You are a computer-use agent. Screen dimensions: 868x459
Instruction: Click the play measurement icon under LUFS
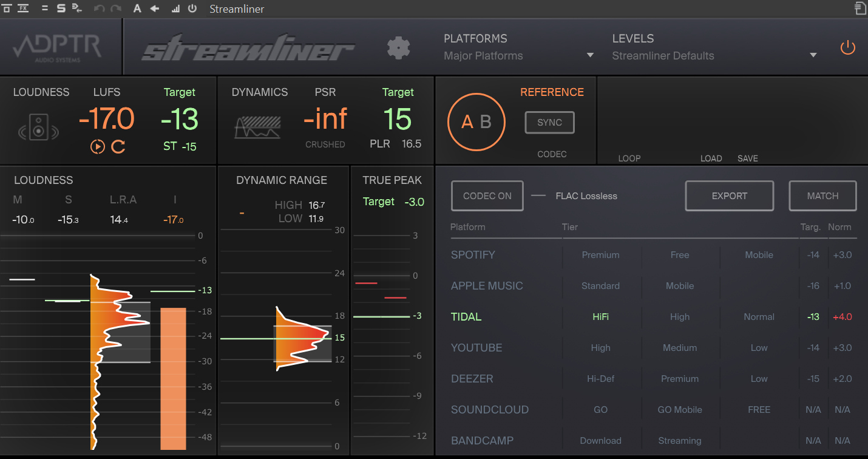(98, 146)
